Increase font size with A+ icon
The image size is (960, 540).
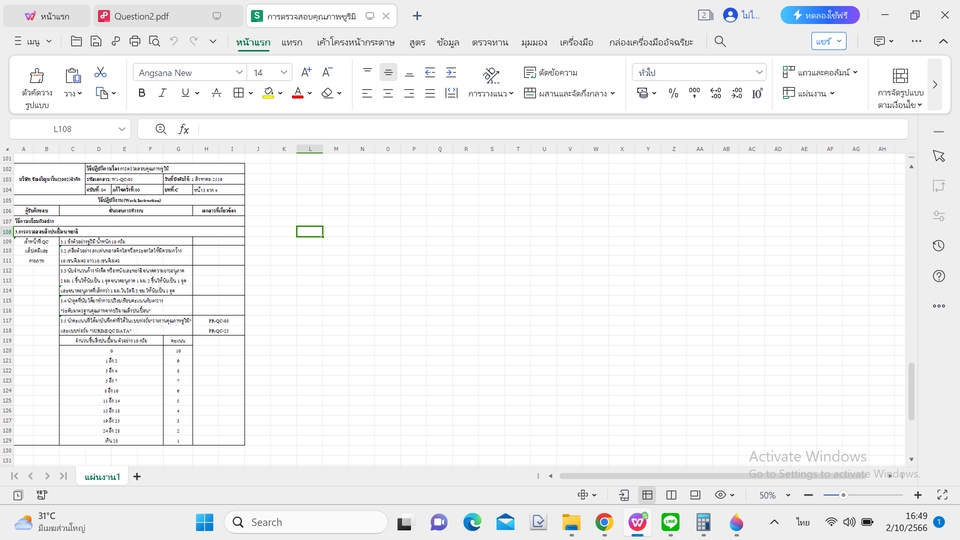(306, 72)
